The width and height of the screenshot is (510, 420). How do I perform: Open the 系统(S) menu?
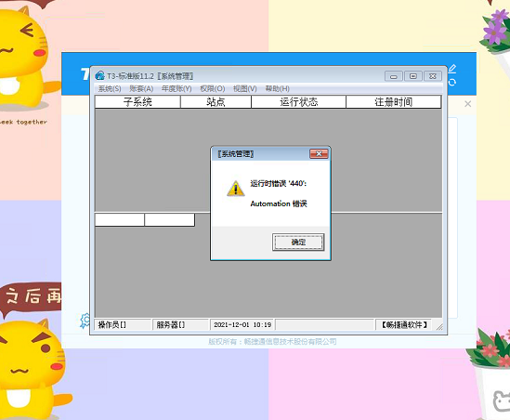[x=110, y=88]
